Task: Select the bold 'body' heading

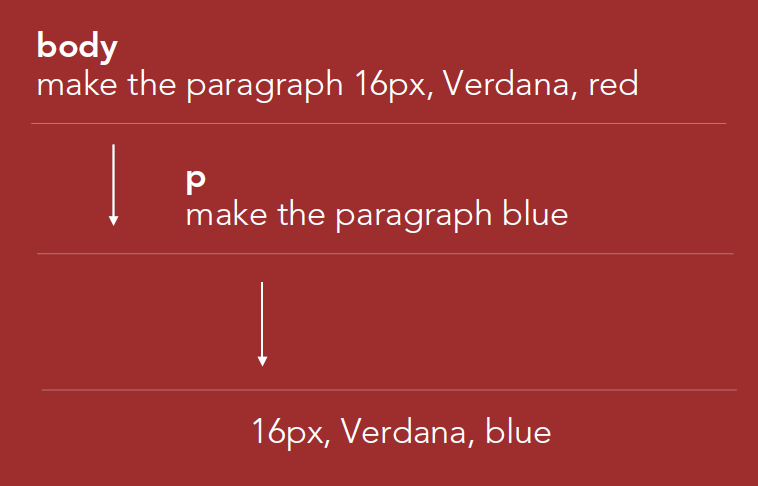Action: pyautogui.click(x=77, y=47)
